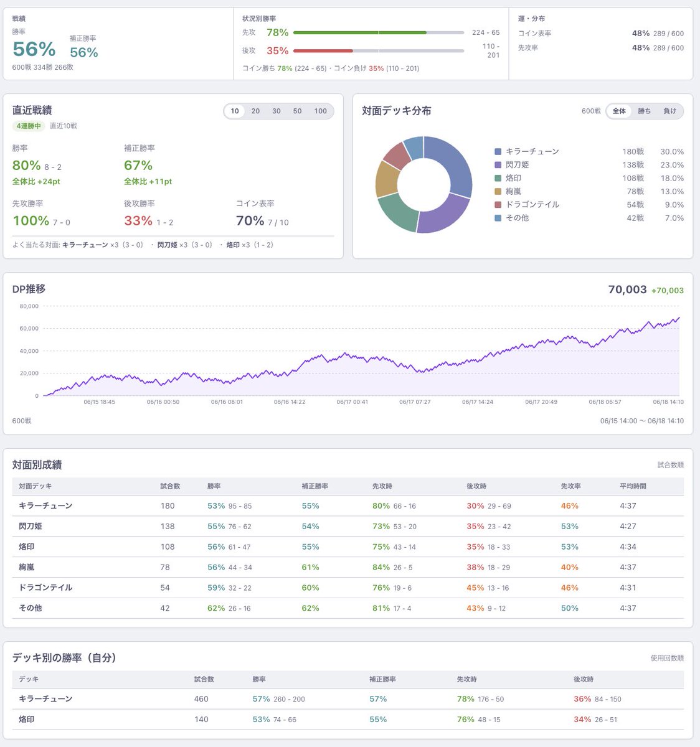Select the 10 recent matches option
This screenshot has height=747, width=700.
(235, 111)
